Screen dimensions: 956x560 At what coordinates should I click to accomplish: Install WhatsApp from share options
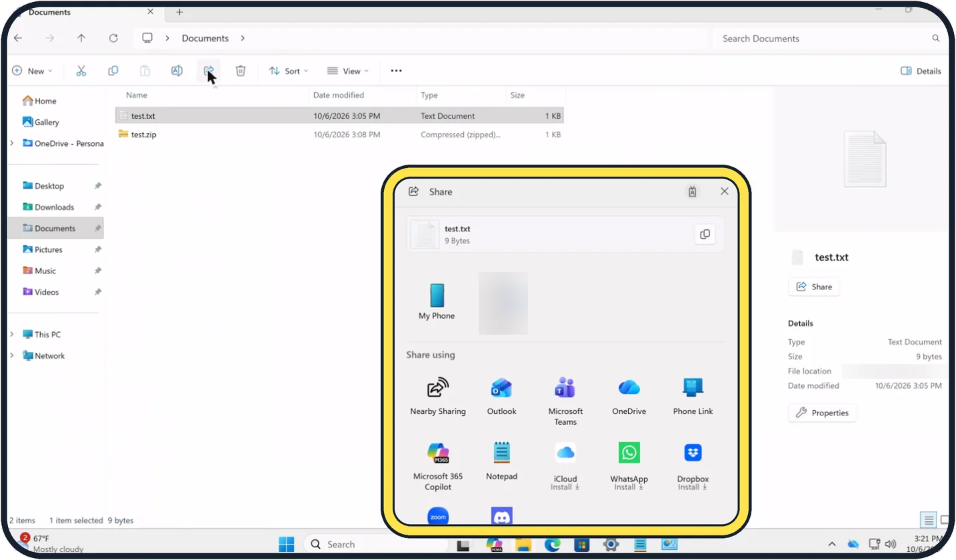point(629,466)
